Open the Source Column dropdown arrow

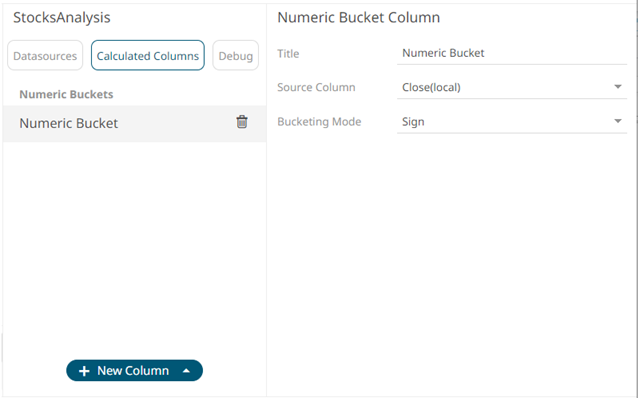coord(618,87)
